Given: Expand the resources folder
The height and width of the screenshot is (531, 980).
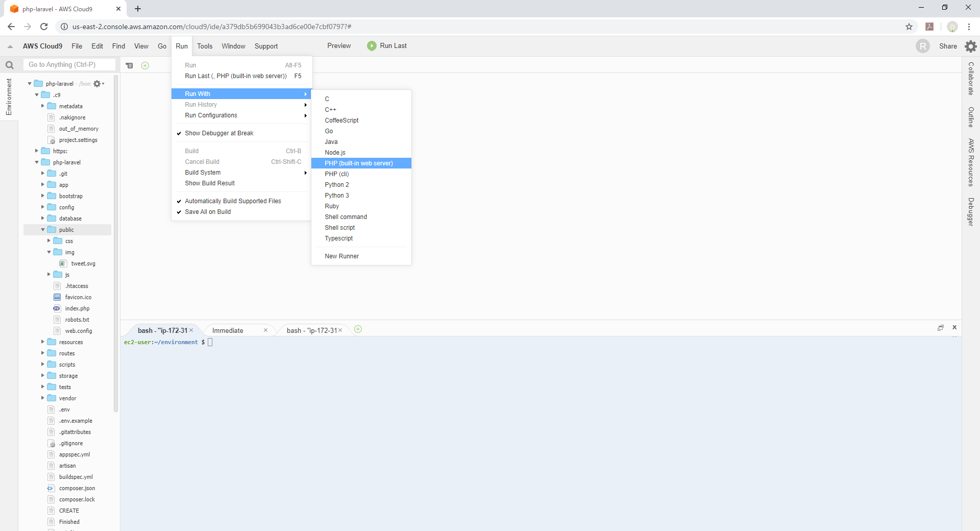Looking at the screenshot, I should click(x=43, y=342).
